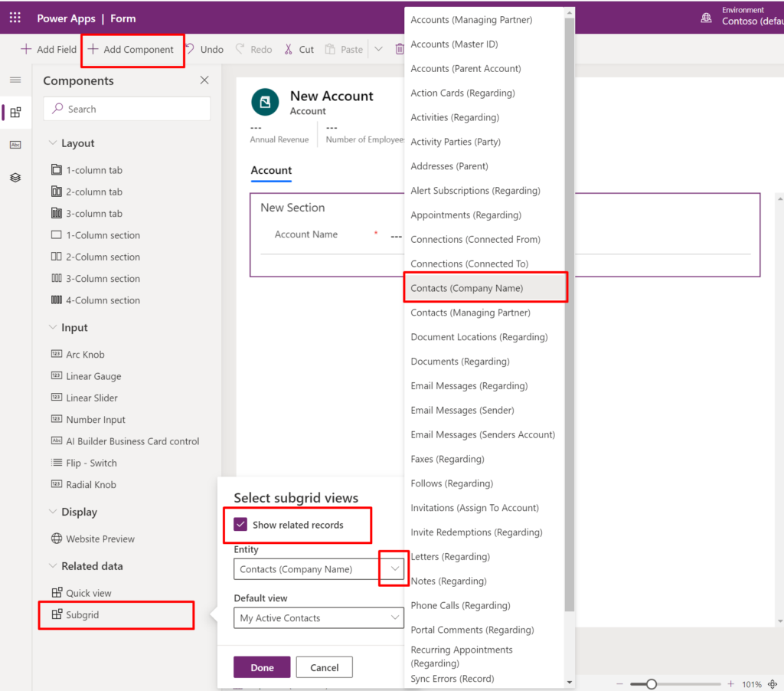The width and height of the screenshot is (784, 691).
Task: Click the zoom in plus button
Action: pos(730,683)
